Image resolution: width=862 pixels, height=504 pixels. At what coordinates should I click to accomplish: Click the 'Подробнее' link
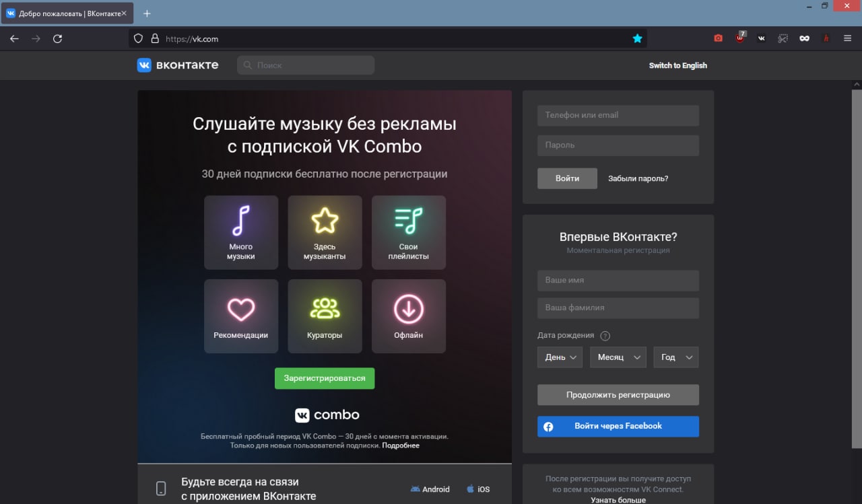pyautogui.click(x=401, y=445)
